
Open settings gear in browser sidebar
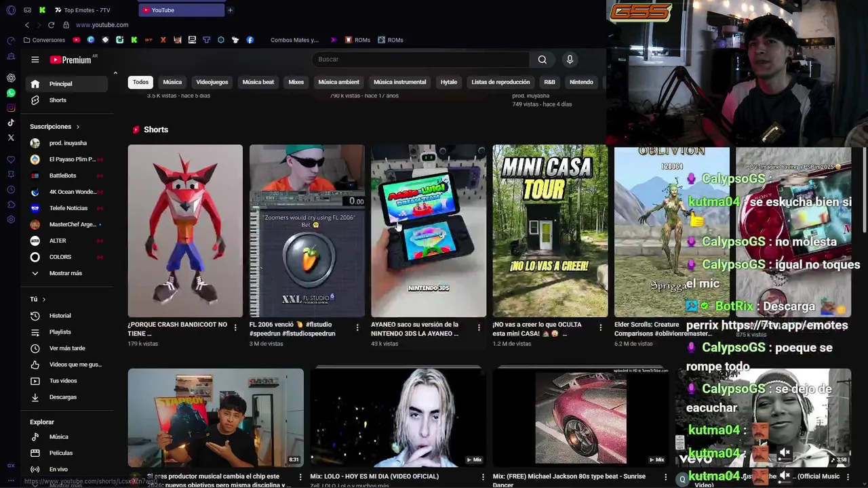click(11, 220)
